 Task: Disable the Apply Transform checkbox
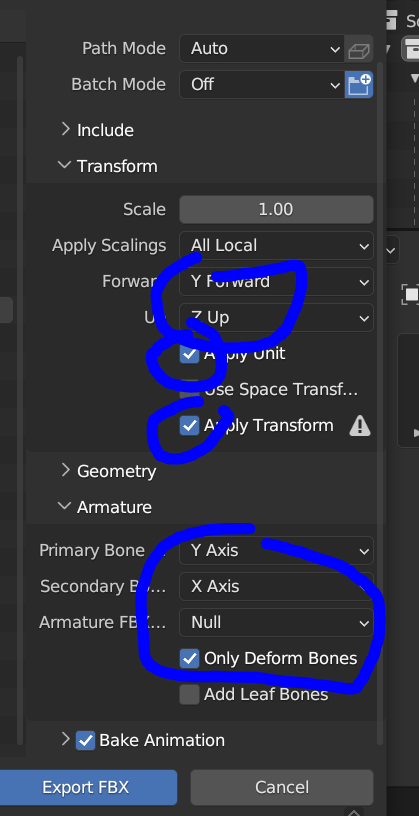pos(189,426)
